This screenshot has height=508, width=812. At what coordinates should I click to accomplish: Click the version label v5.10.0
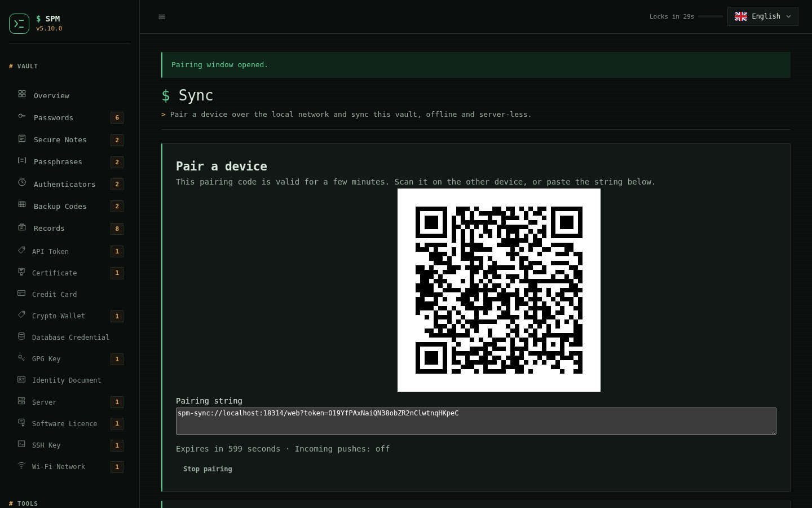[x=49, y=28]
